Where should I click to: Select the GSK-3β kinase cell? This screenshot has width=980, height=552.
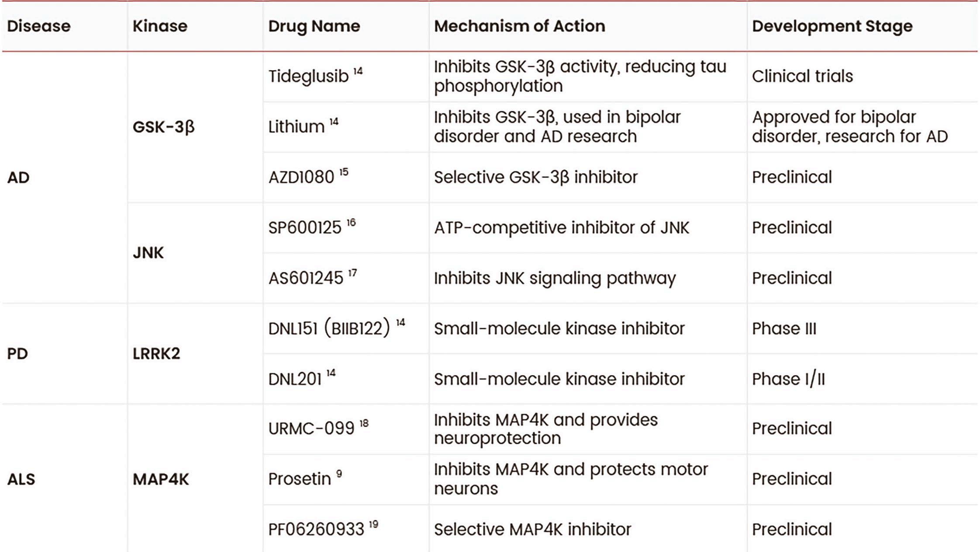(164, 127)
